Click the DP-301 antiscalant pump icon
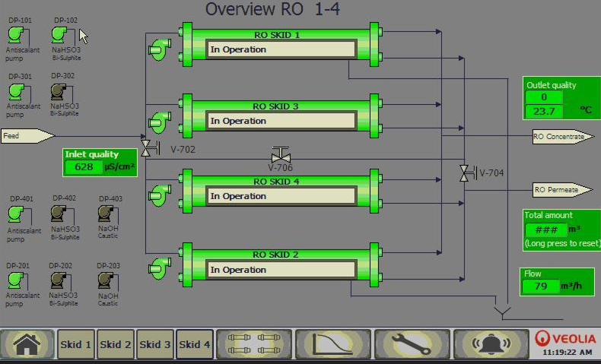This screenshot has height=364, width=601. [x=17, y=92]
